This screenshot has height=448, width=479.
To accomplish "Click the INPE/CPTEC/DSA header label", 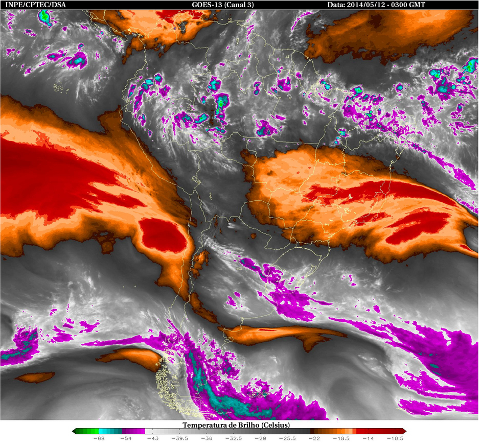I will click(29, 5).
